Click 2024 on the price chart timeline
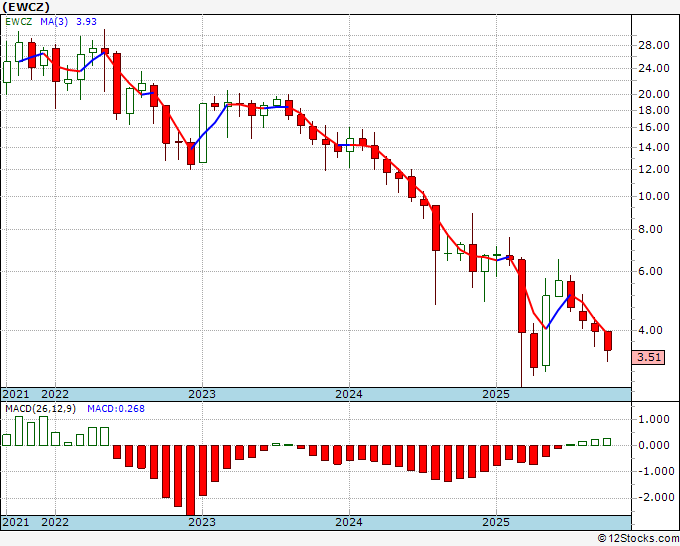The image size is (680, 546). 349,394
